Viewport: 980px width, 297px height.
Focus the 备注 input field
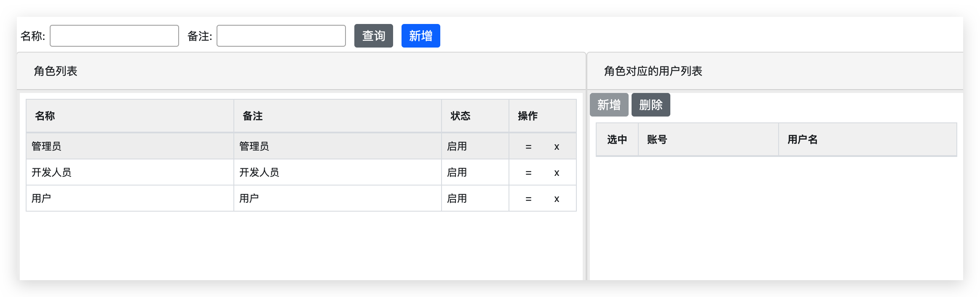pyautogui.click(x=281, y=36)
